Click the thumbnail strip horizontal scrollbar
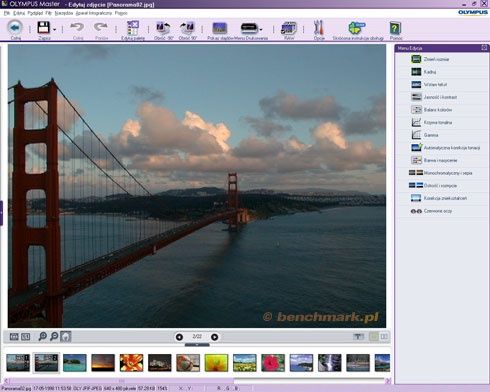 [x=197, y=380]
